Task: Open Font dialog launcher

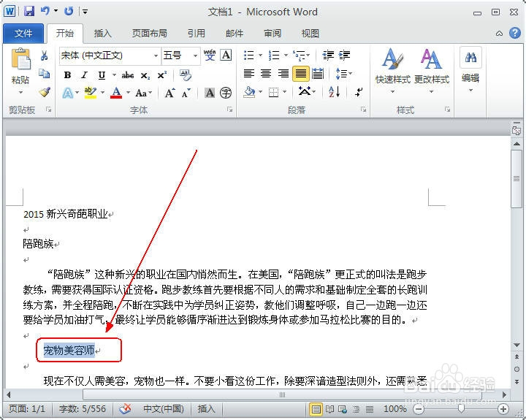Action: (230, 110)
